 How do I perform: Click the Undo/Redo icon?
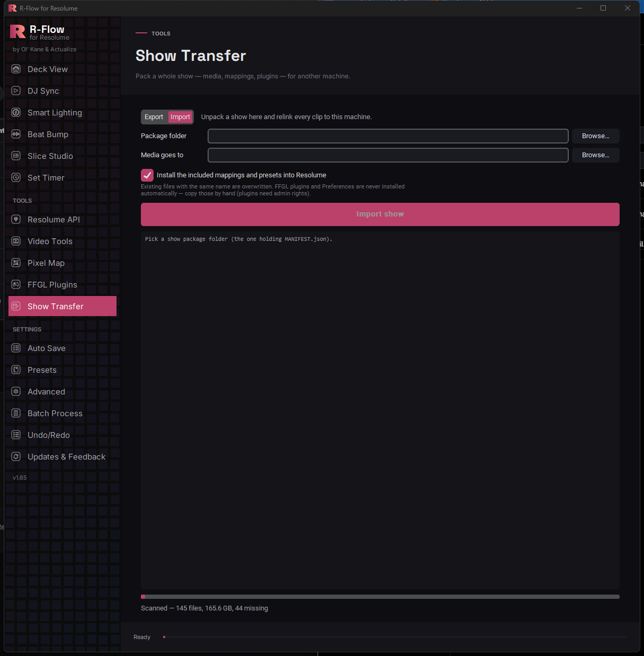click(16, 435)
